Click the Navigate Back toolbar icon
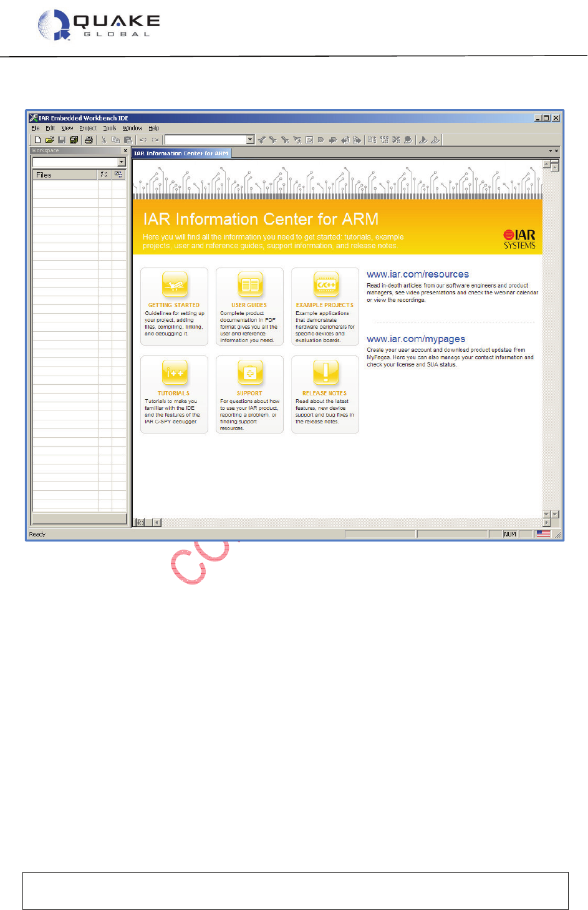The width and height of the screenshot is (588, 910). tap(345, 140)
